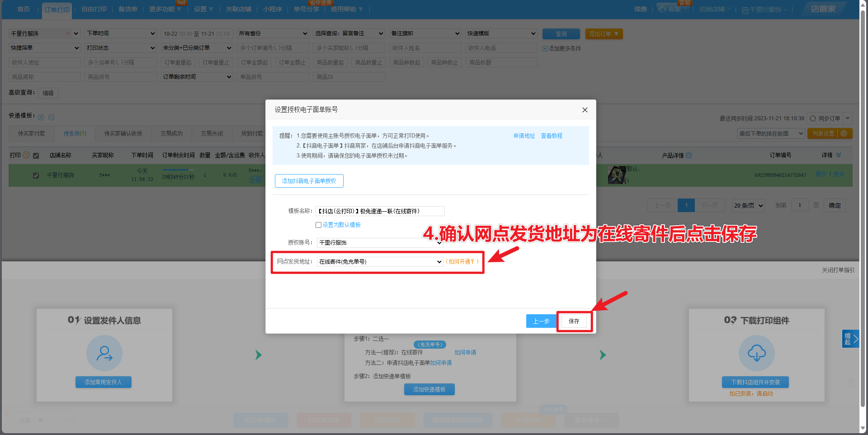Click the help icon next to 打印
This screenshot has height=435, width=868.
(x=26, y=155)
